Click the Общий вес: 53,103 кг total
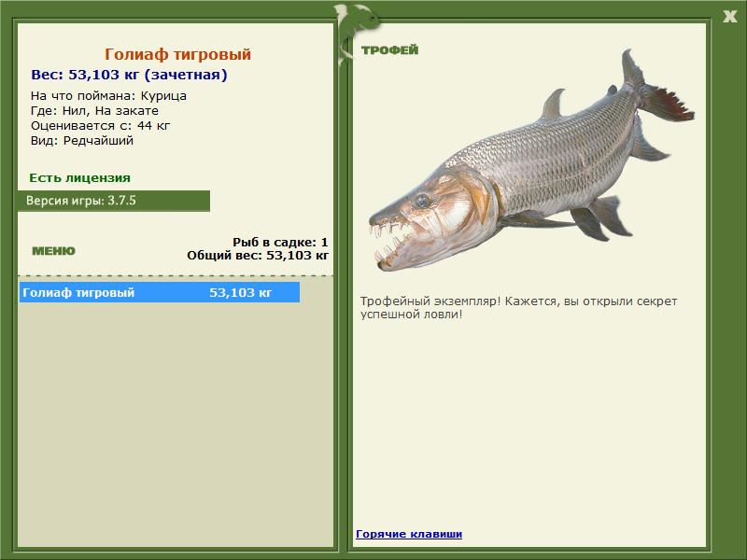This screenshot has width=747, height=560. pos(258,255)
